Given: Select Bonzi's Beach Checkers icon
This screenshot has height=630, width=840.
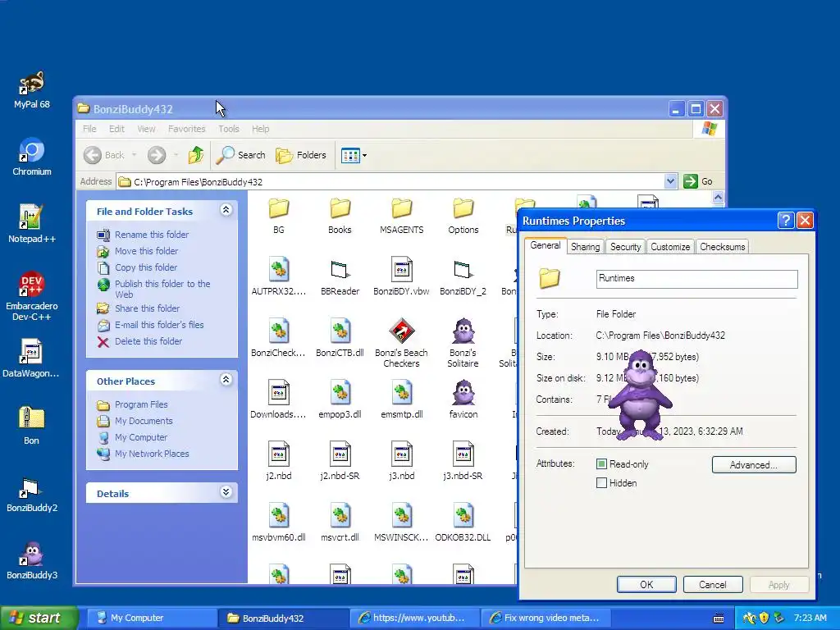Looking at the screenshot, I should [401, 344].
